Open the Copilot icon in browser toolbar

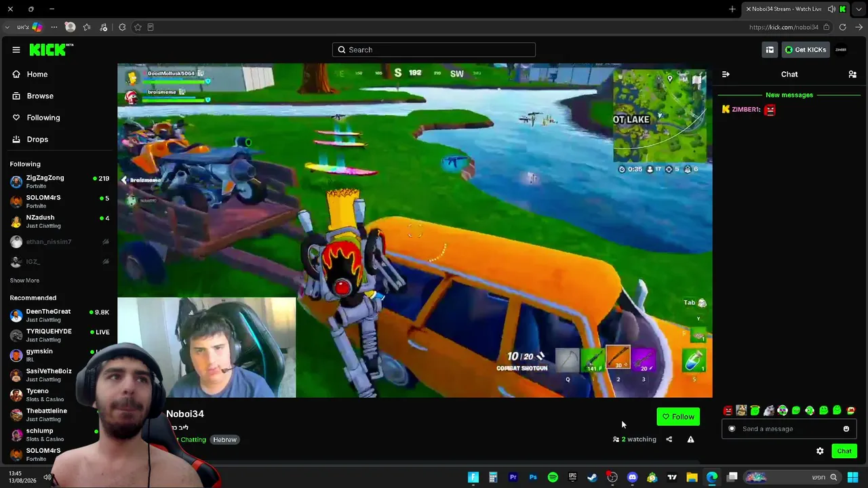point(37,27)
